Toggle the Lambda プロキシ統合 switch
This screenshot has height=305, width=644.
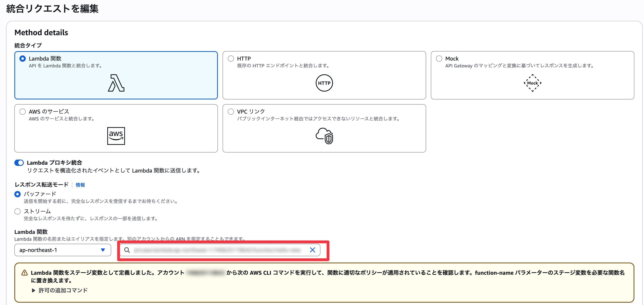[x=19, y=163]
